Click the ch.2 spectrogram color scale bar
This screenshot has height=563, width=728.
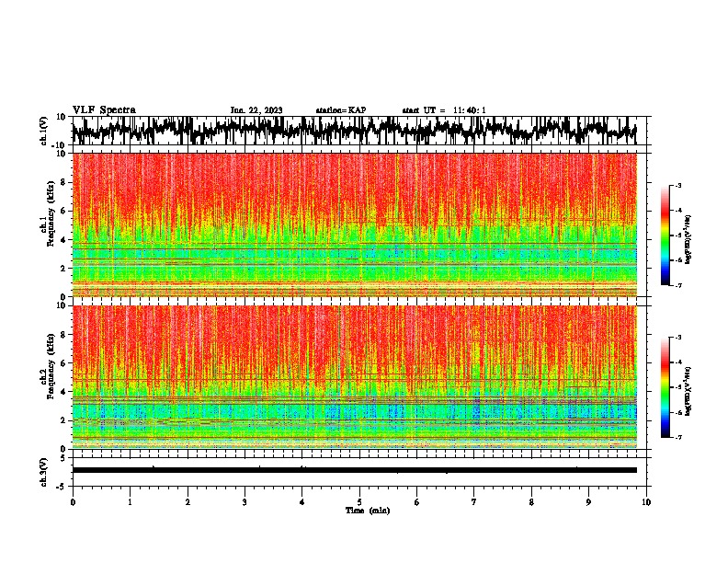click(665, 387)
